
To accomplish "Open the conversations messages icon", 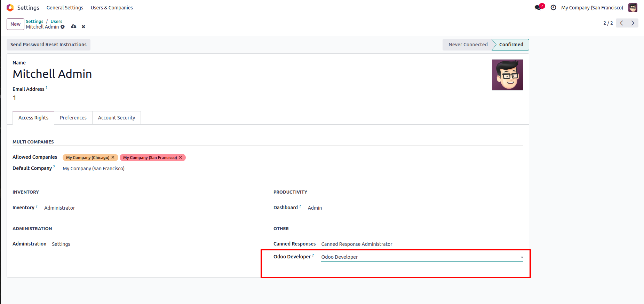I will pos(538,8).
